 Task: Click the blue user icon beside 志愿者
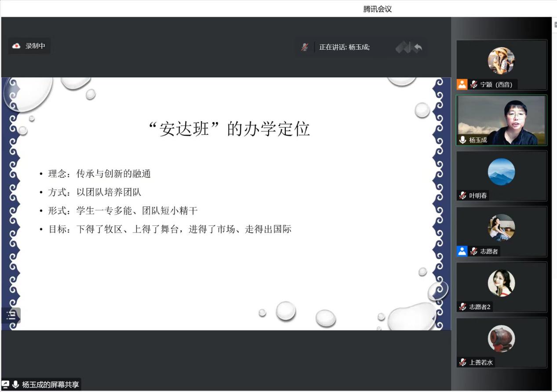click(x=462, y=251)
